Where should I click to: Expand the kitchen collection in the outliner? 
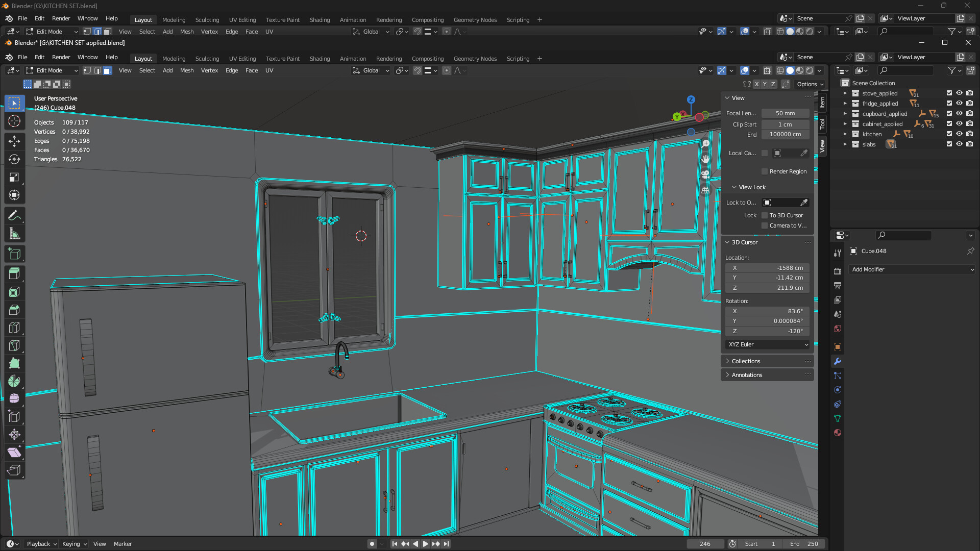click(x=845, y=134)
